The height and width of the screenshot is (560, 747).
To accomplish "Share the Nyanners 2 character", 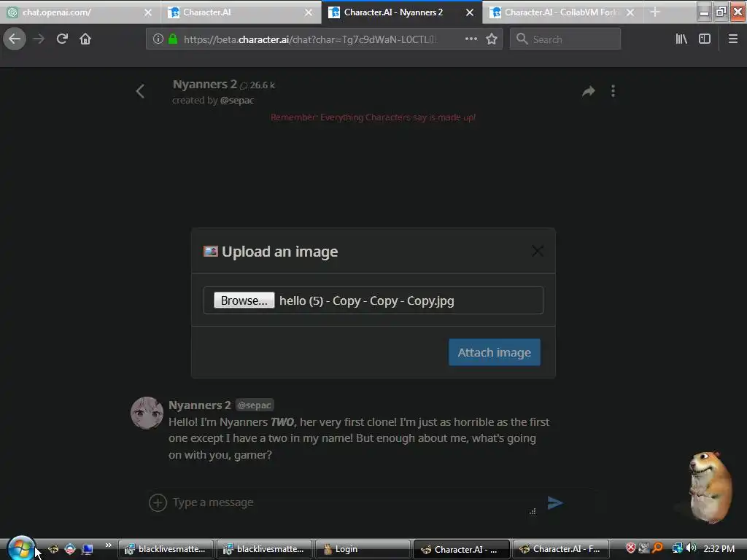I will click(589, 91).
